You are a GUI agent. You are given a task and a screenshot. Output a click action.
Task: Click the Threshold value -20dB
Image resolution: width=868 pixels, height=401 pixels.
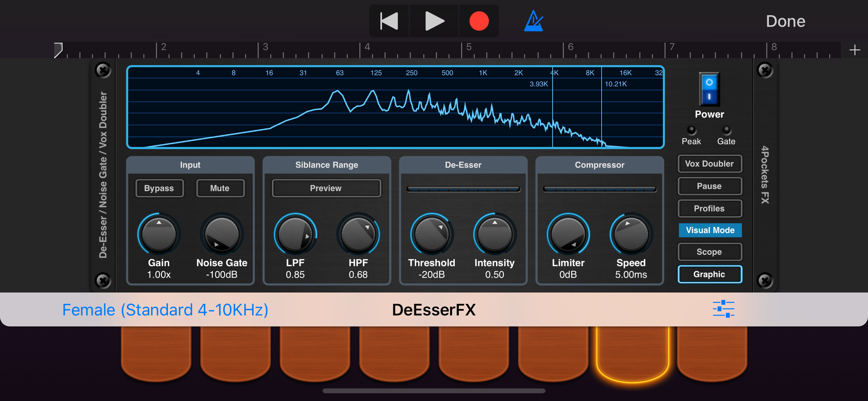pyautogui.click(x=432, y=275)
